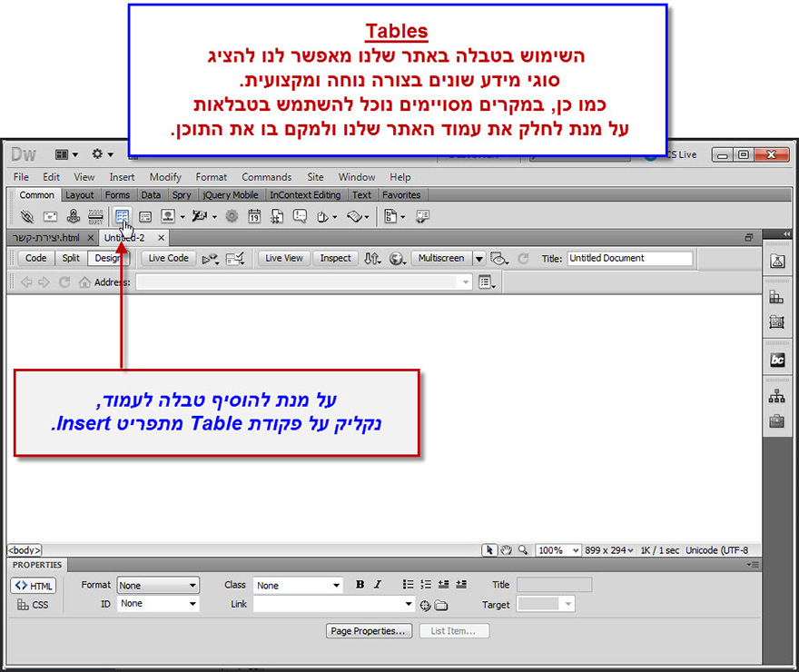The width and height of the screenshot is (799, 672).
Task: Open the Extend Dreamweaver gear menu
Action: coord(102,153)
